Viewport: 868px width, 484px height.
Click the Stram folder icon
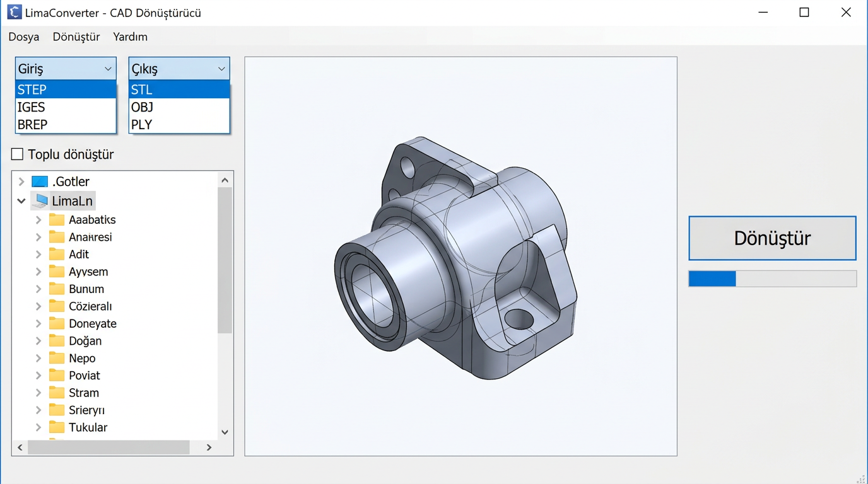click(57, 393)
